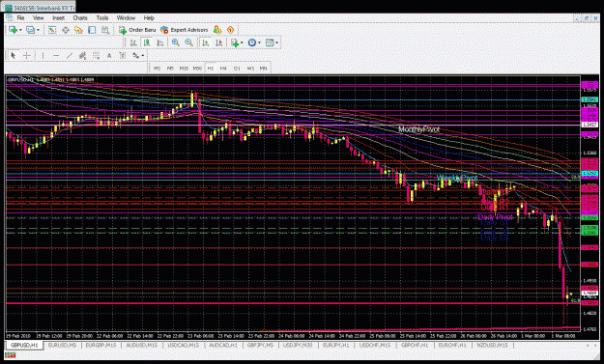The width and height of the screenshot is (604, 364).
Task: Click the Periods clock icon
Action: click(252, 42)
